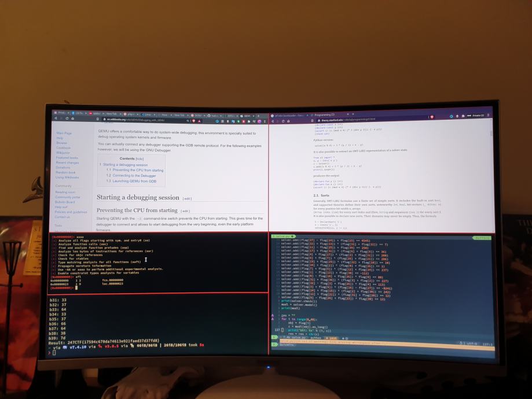Open Featured books in Wikibooks sidebar
This screenshot has width=532, height=399.
67,158
